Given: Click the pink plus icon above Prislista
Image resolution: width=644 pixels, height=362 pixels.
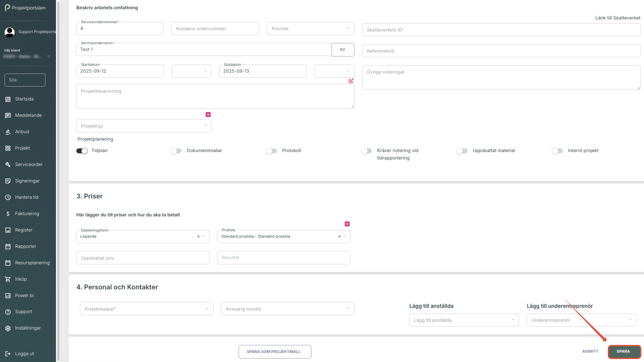Looking at the screenshot, I should [347, 224].
